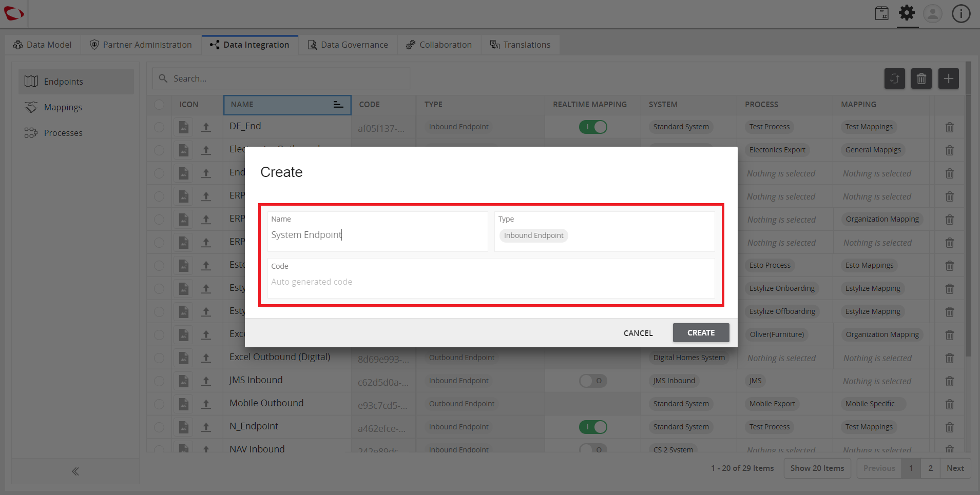Viewport: 980px width, 495px height.
Task: Delete the N_Endpoint row via trash icon
Action: [950, 427]
